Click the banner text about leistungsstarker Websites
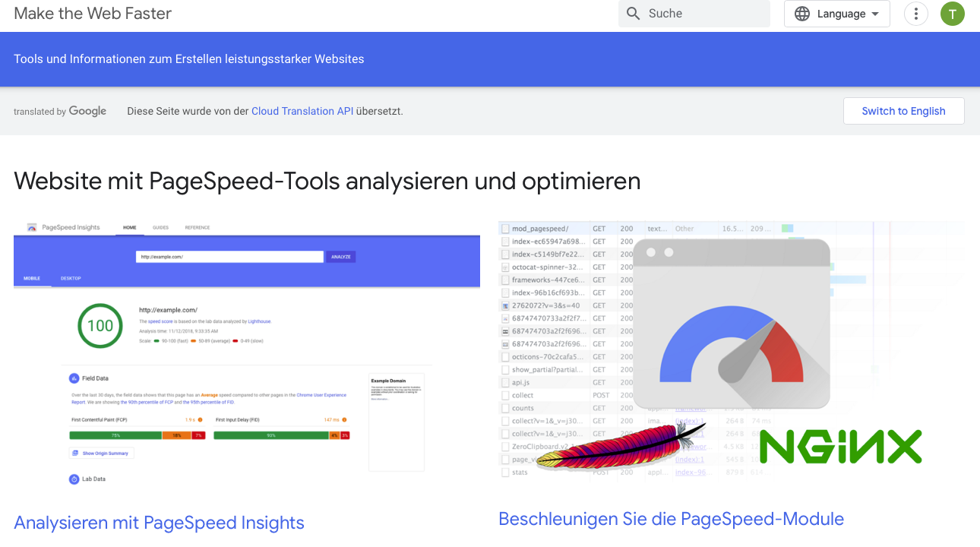Image resolution: width=980 pixels, height=547 pixels. 189,59
